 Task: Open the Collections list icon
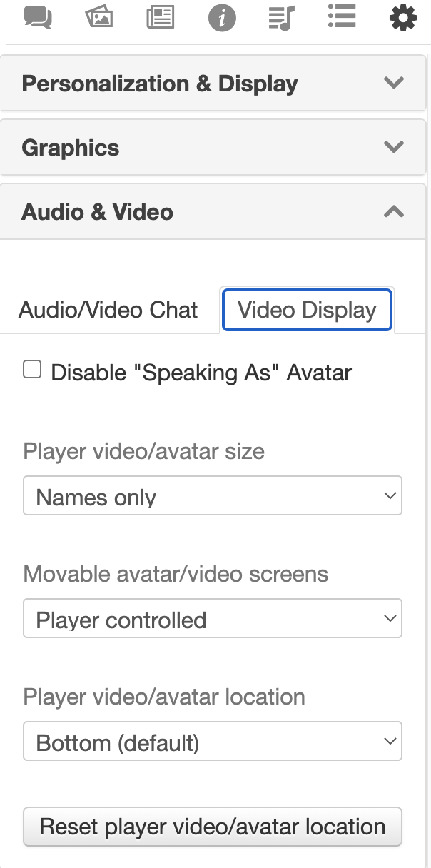[342, 16]
